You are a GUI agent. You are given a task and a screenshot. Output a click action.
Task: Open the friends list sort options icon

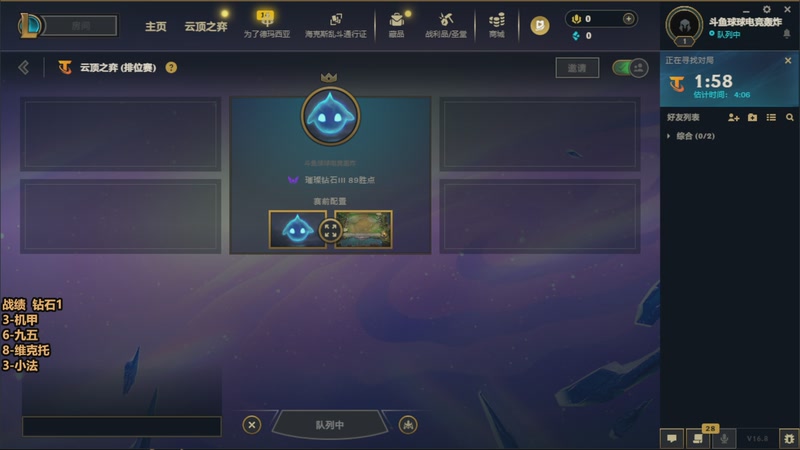point(771,117)
